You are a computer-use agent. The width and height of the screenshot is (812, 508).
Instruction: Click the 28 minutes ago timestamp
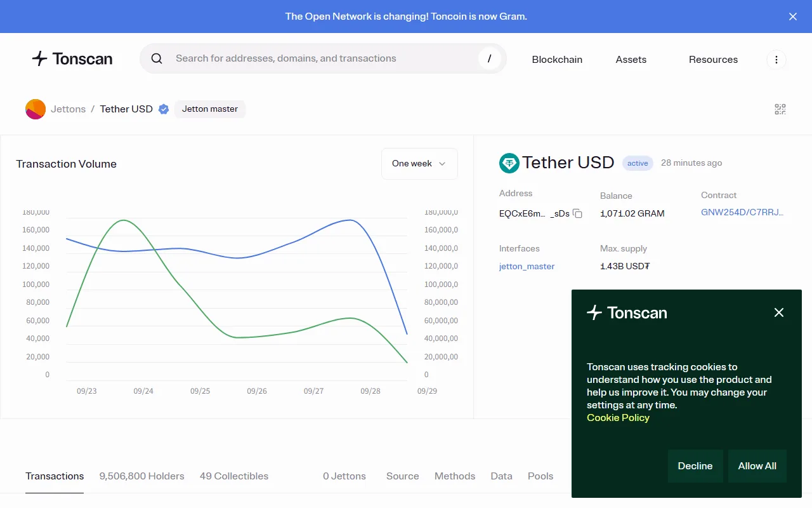[x=691, y=163]
